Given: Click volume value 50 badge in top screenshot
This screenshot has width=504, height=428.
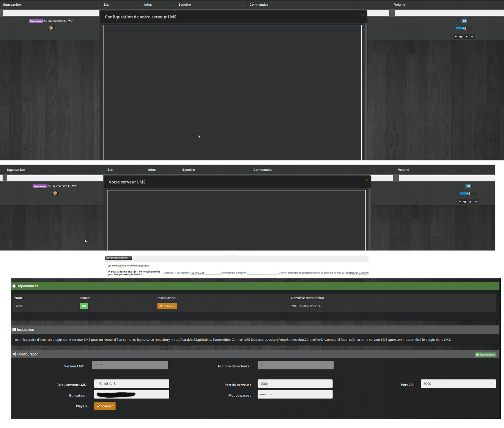Looking at the screenshot, I should pyautogui.click(x=464, y=21).
